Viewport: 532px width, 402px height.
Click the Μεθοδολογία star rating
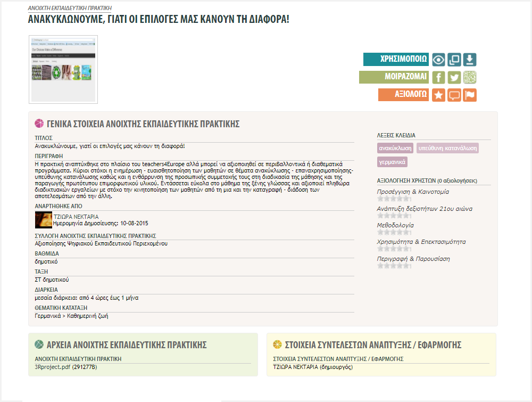pyautogui.click(x=393, y=232)
